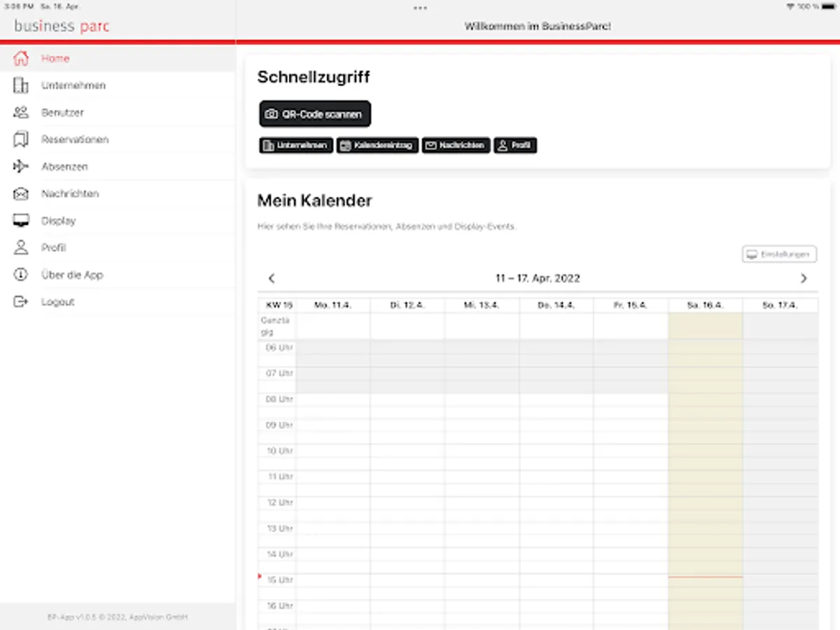Image resolution: width=840 pixels, height=630 pixels.
Task: Open calendar Einstellungen button
Action: 779,254
